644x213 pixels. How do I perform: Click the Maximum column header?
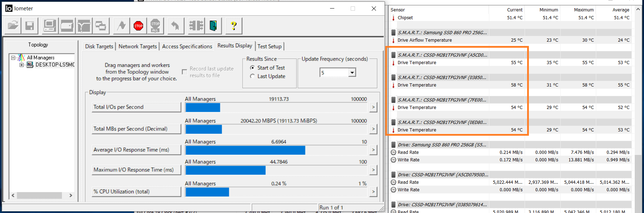point(578,10)
